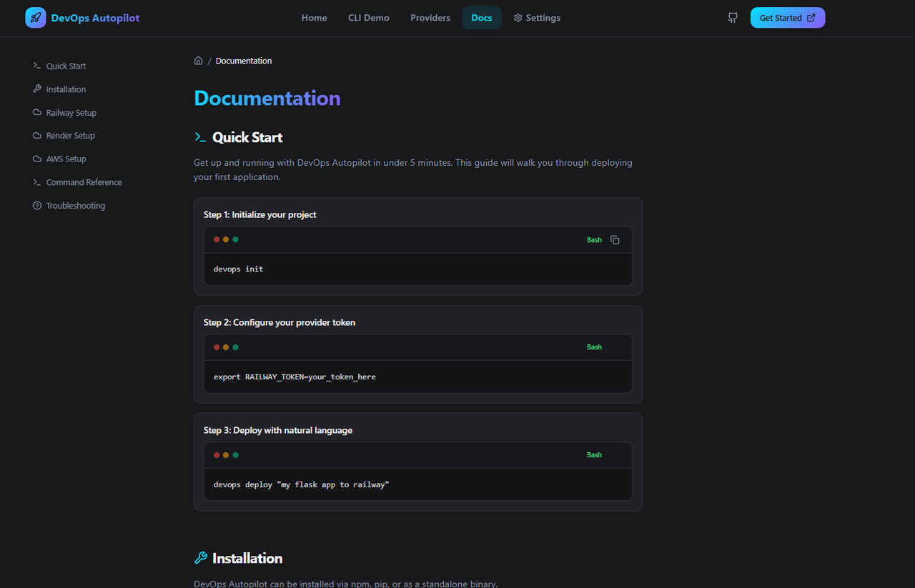Click the terminal icon beside the Quick Start heading

[x=200, y=137]
